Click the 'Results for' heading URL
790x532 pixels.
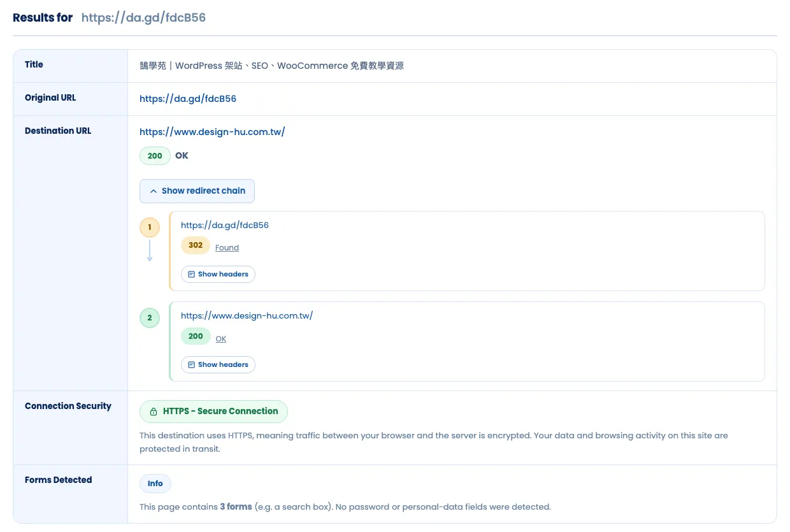(143, 18)
